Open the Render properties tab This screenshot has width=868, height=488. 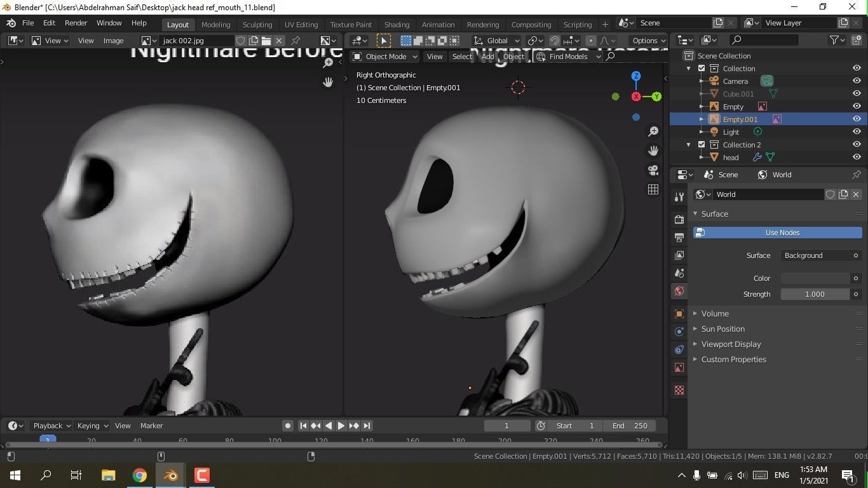point(679,219)
